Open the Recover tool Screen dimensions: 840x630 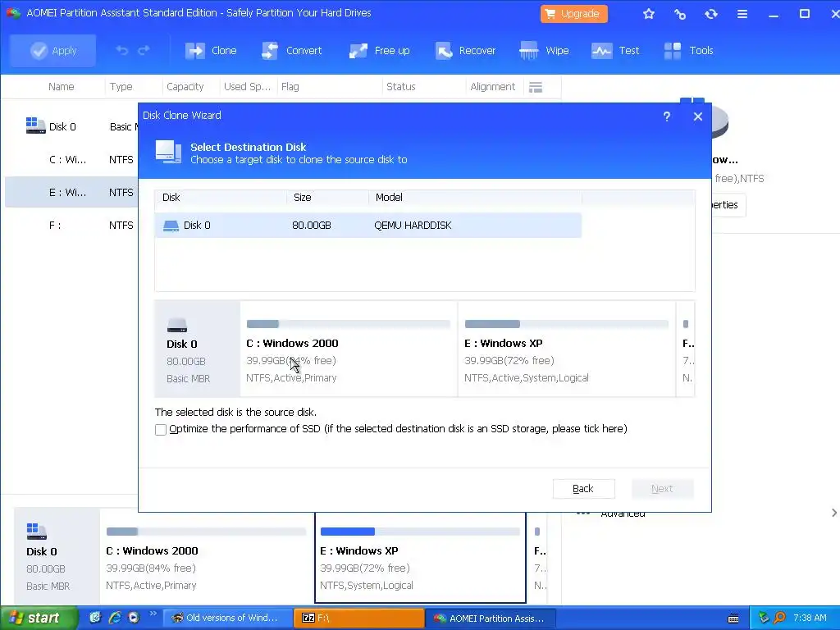(465, 51)
